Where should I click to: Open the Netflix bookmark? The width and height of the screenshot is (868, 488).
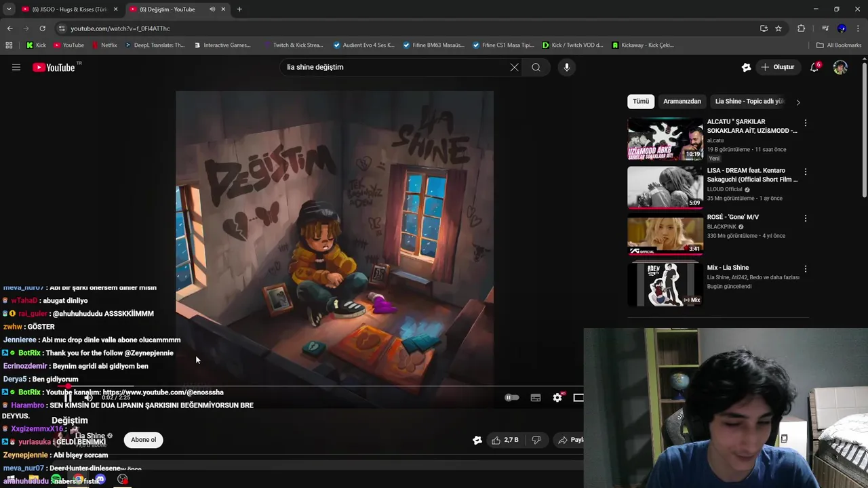[104, 45]
